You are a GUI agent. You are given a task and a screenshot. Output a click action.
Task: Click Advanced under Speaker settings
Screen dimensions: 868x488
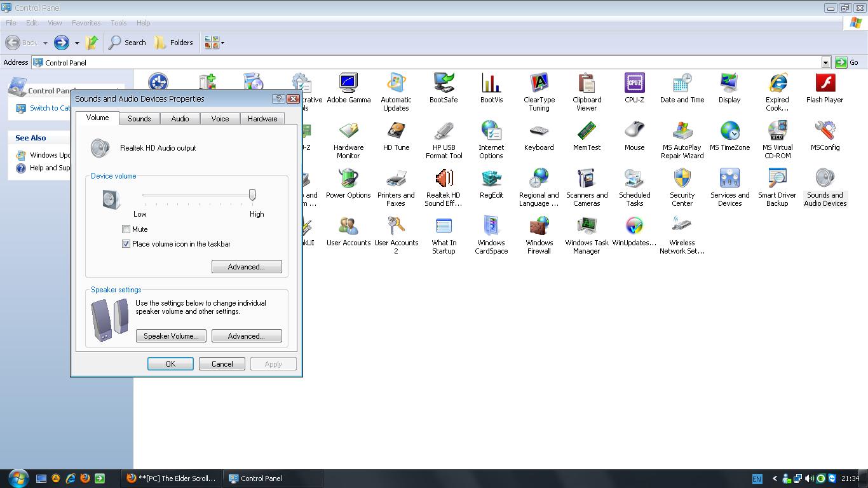pos(247,336)
